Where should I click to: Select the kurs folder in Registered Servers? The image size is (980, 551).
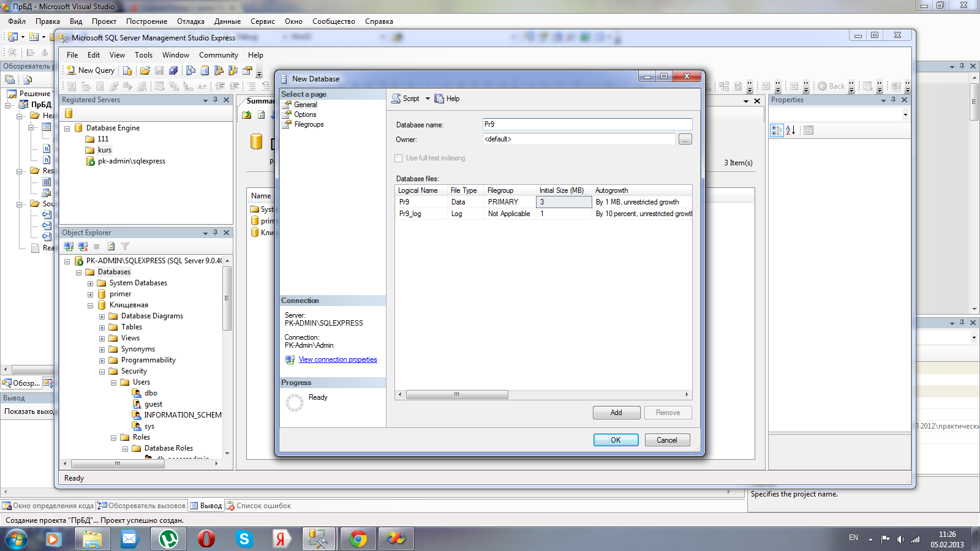(105, 151)
